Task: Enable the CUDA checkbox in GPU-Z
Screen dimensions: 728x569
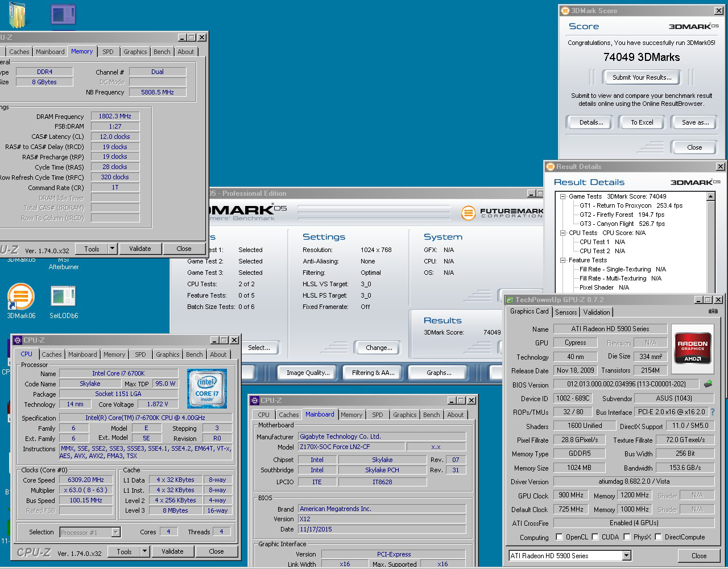Action: 595,537
